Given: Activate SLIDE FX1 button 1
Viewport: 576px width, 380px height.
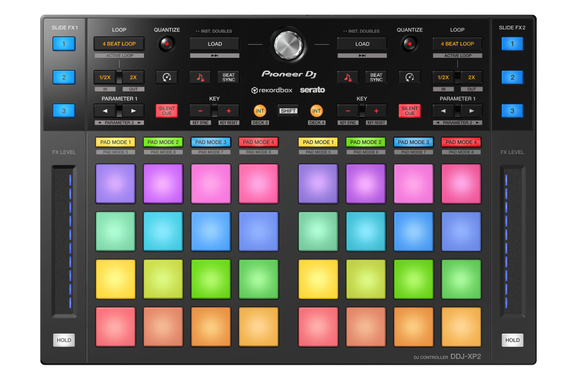Looking at the screenshot, I should pos(64,44).
